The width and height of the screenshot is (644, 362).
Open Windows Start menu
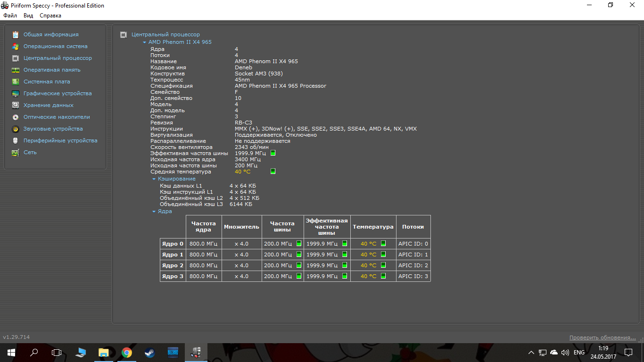(11, 352)
